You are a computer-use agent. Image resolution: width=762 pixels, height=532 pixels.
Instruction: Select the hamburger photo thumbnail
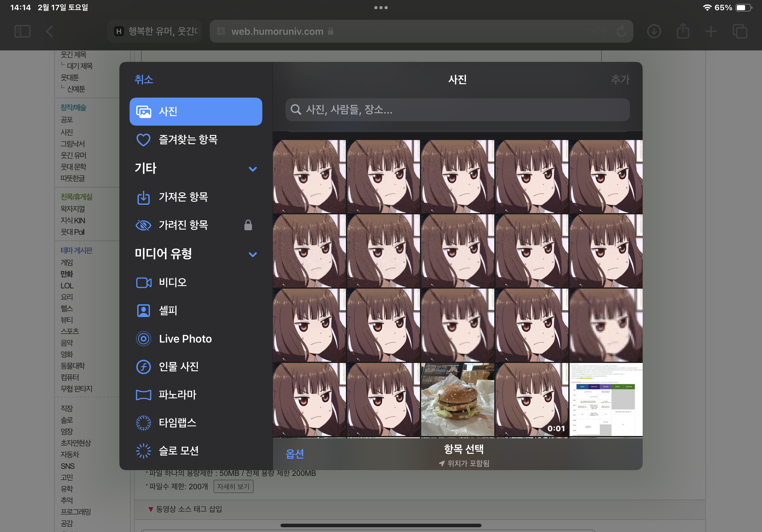pyautogui.click(x=457, y=399)
